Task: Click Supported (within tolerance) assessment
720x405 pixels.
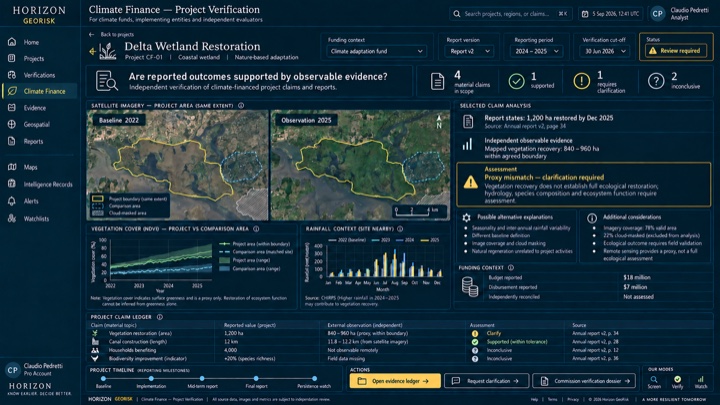Action: coord(517,342)
